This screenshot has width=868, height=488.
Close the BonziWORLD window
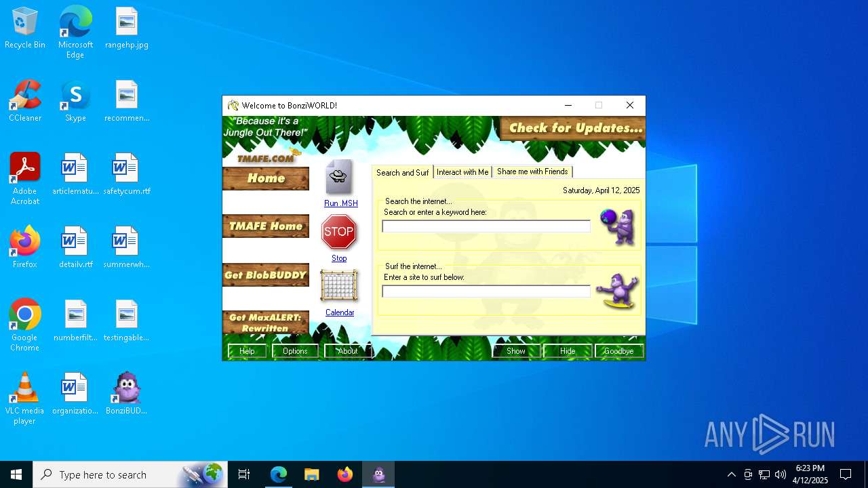coord(630,105)
